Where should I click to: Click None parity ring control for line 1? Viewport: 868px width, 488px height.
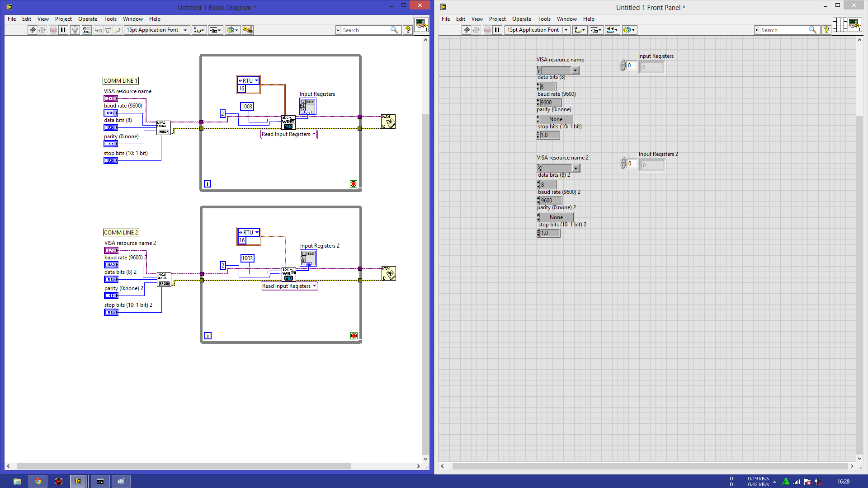(x=556, y=119)
